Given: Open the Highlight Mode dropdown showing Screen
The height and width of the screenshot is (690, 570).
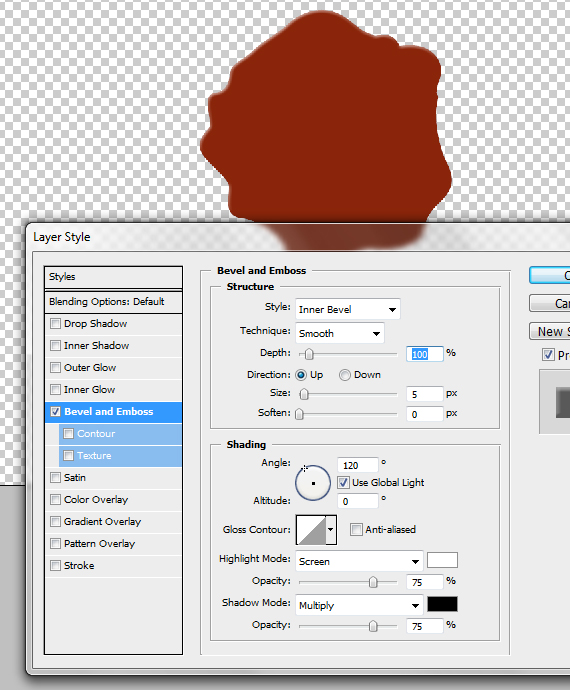Looking at the screenshot, I should point(359,562).
